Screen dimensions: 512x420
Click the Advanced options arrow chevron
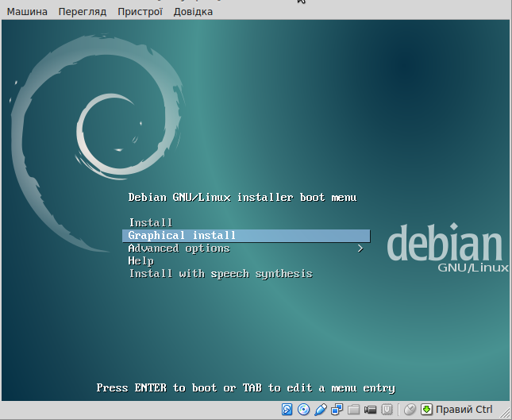coord(360,249)
